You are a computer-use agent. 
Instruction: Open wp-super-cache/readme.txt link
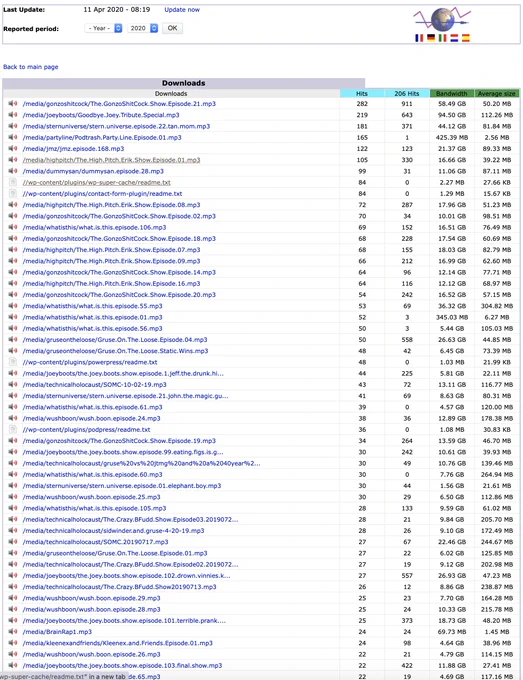(96, 183)
